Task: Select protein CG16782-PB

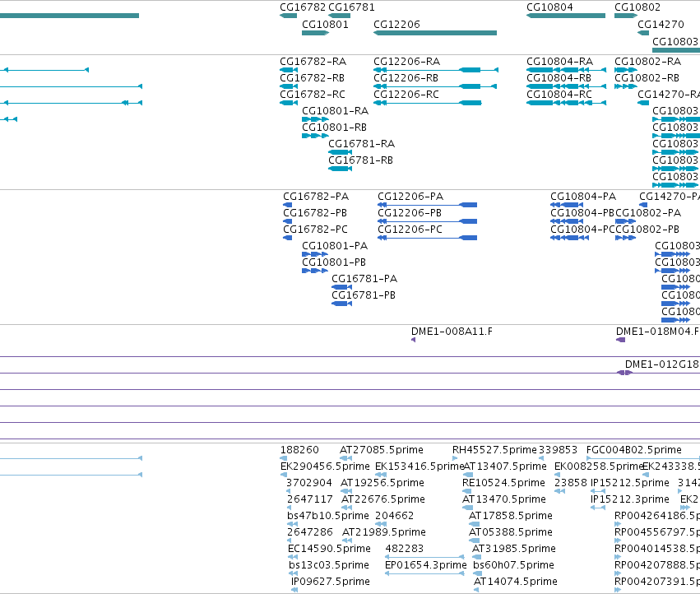Action: tap(315, 213)
